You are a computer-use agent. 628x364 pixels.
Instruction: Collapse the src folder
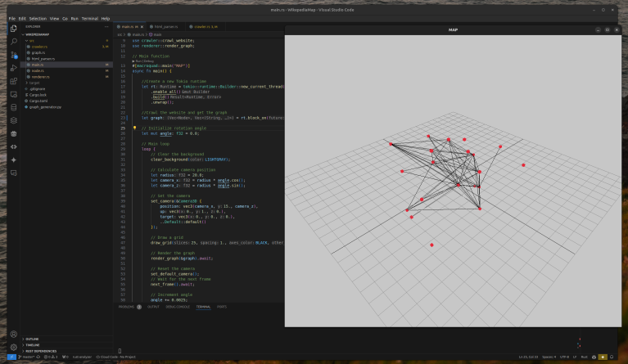(26, 40)
